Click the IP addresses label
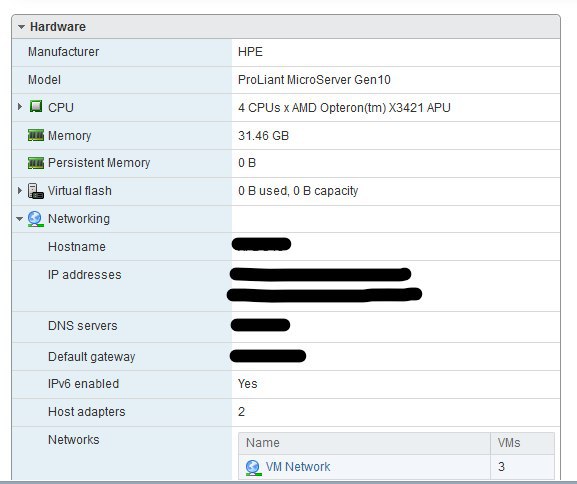 point(84,275)
